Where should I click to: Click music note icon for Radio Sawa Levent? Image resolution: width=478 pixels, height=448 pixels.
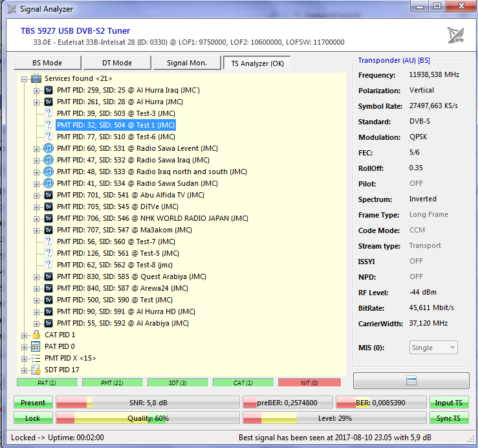coord(49,148)
